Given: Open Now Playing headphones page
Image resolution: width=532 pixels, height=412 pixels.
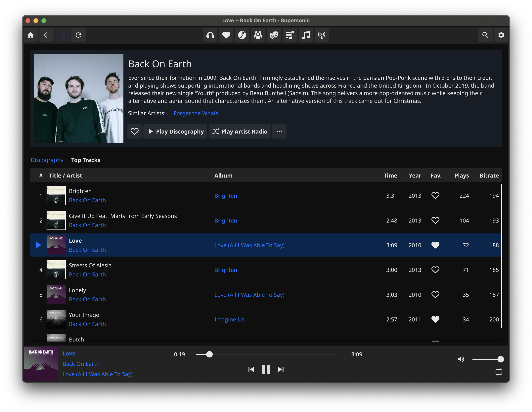Looking at the screenshot, I should tap(210, 35).
